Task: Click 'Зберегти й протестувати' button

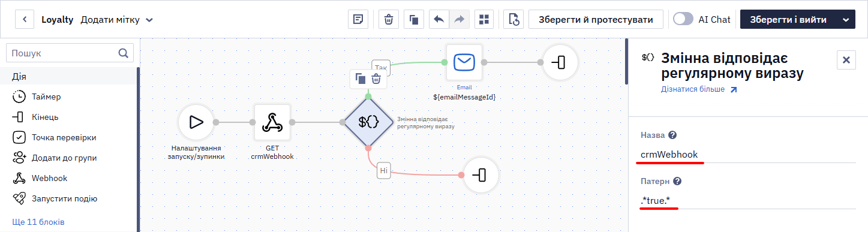Action: [x=596, y=19]
